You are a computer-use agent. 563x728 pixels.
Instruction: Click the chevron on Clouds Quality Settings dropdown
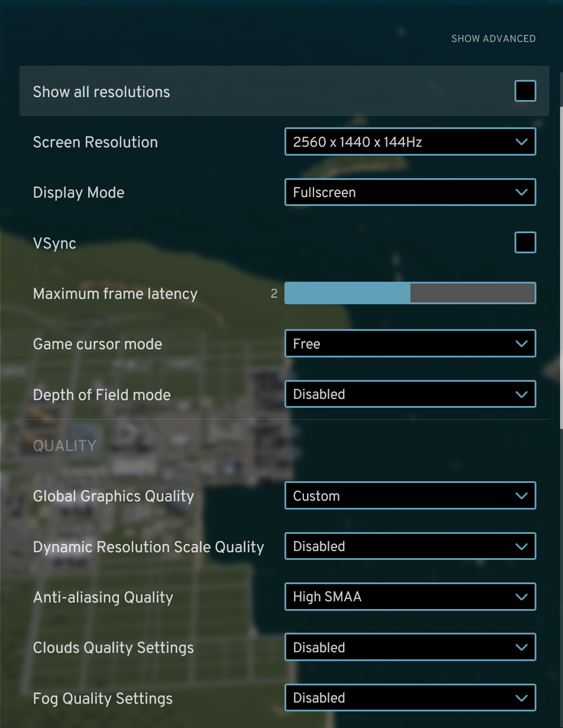tap(521, 647)
